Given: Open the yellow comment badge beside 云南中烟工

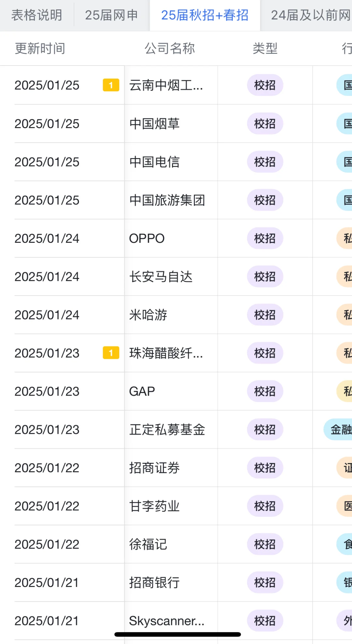Looking at the screenshot, I should [x=111, y=85].
